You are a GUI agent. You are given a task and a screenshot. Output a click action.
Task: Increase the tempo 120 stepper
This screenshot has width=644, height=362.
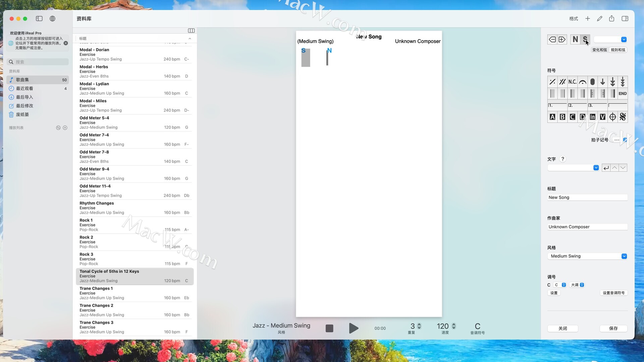454,324
